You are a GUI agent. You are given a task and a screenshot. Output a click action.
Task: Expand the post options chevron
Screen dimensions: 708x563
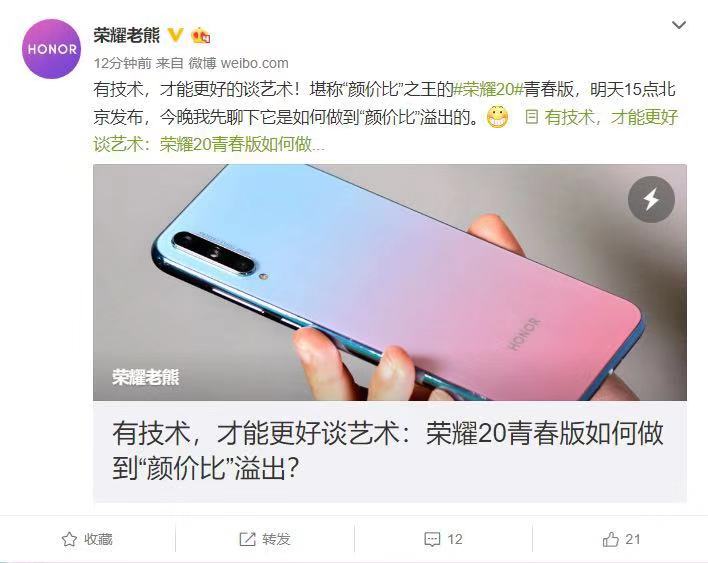(679, 25)
